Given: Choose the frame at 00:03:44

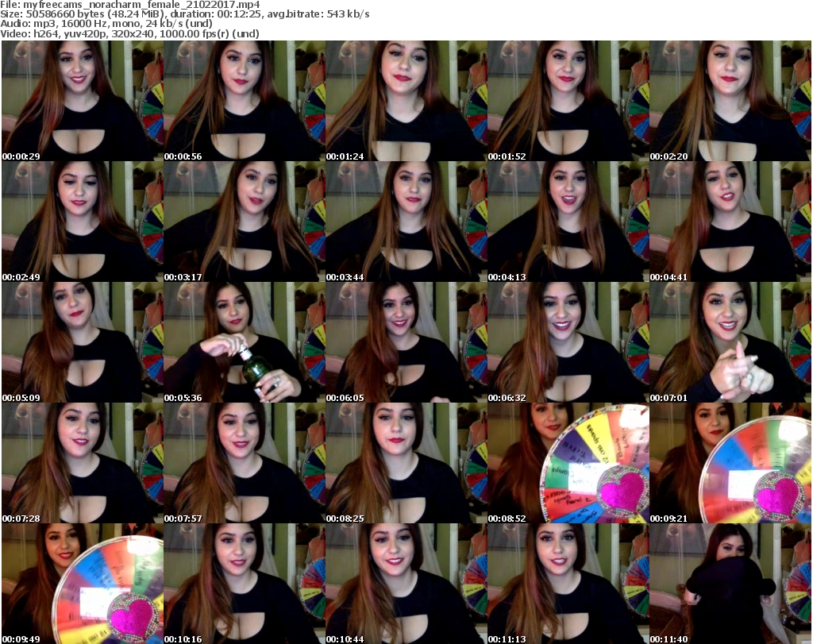Looking at the screenshot, I should [406, 222].
